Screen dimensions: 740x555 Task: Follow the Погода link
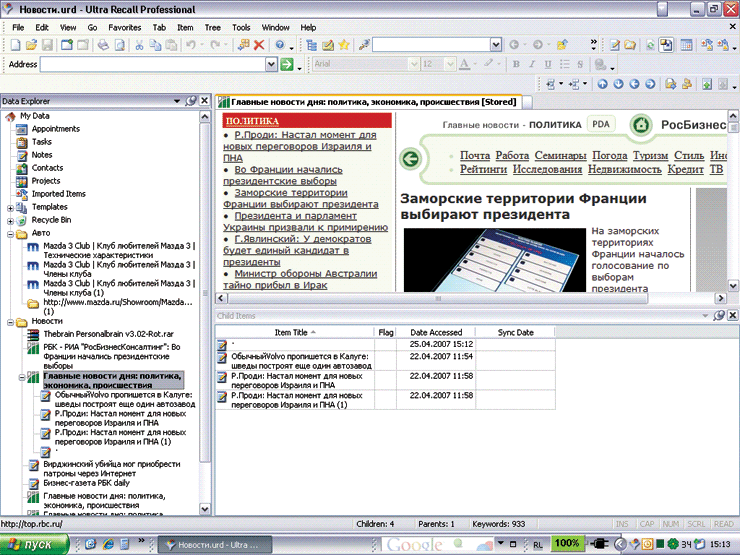(x=610, y=155)
